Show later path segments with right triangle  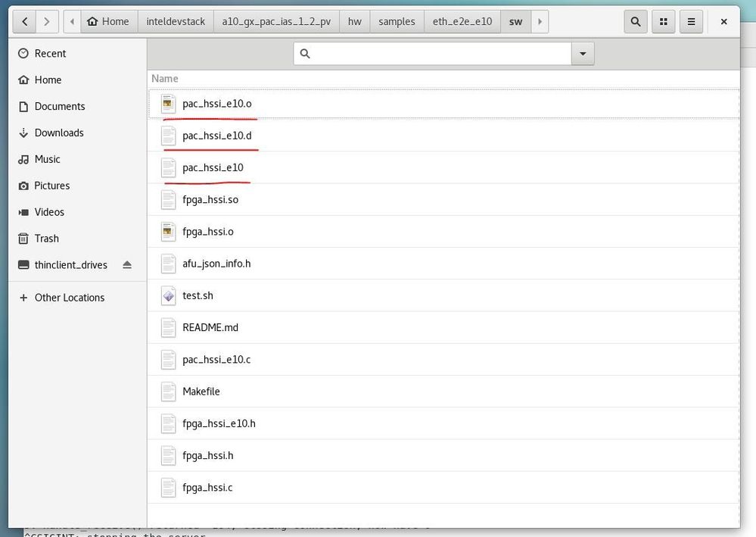click(x=540, y=22)
